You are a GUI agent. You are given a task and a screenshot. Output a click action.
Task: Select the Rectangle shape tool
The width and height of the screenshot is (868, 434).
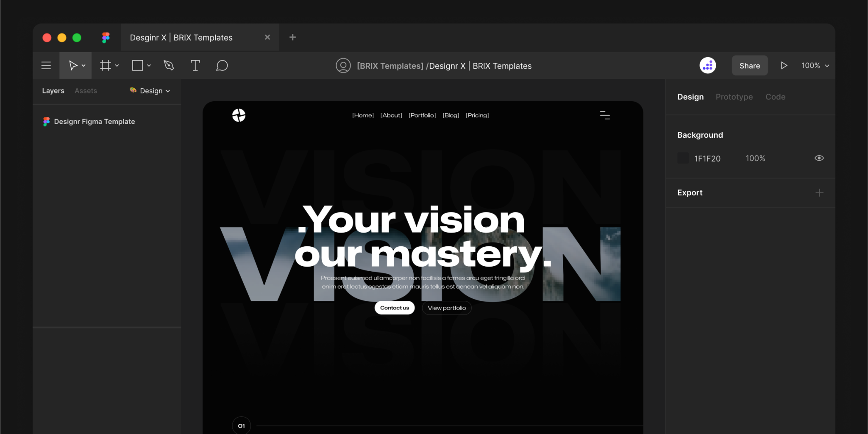point(137,65)
